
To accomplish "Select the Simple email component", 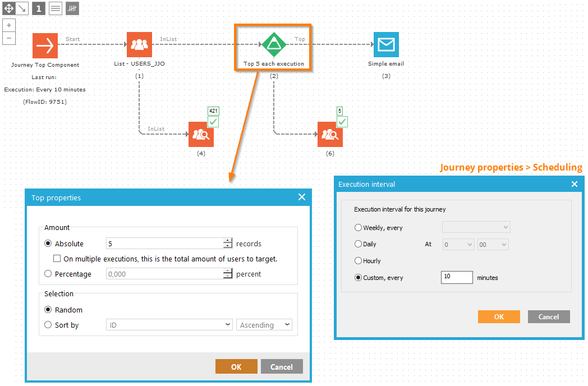I will [x=386, y=45].
